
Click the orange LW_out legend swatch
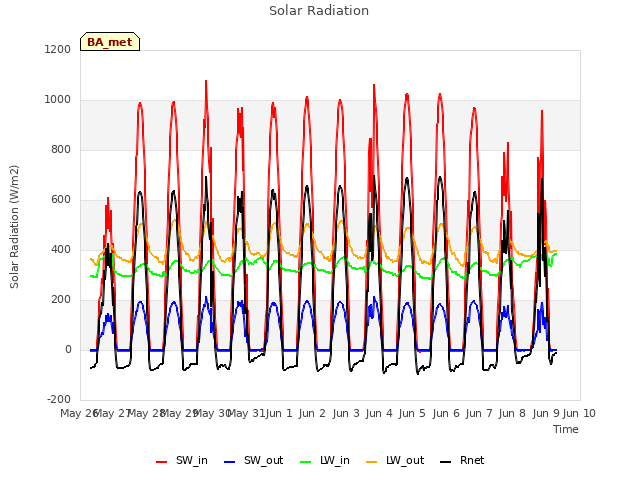371,462
